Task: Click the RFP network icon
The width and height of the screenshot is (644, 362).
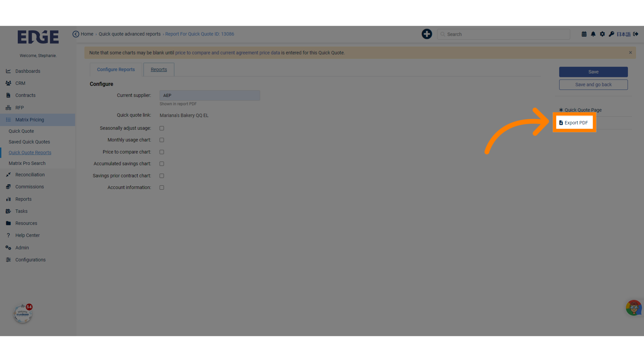Action: coord(8,108)
